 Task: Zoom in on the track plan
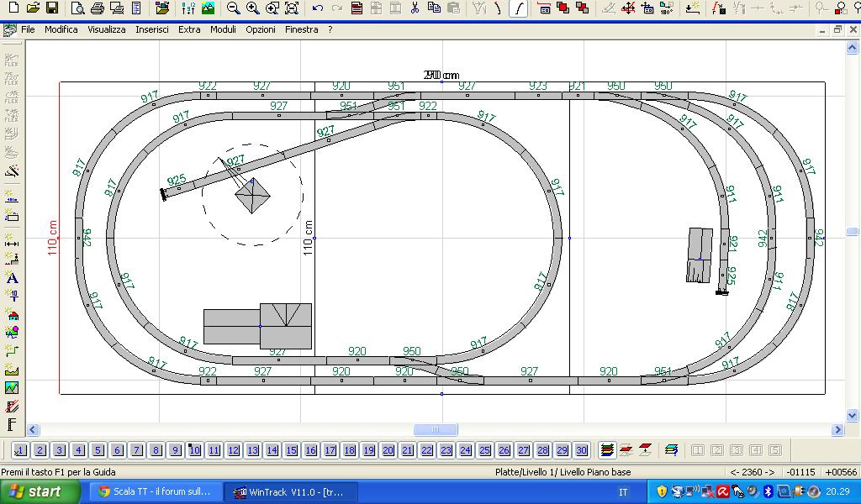point(252,8)
